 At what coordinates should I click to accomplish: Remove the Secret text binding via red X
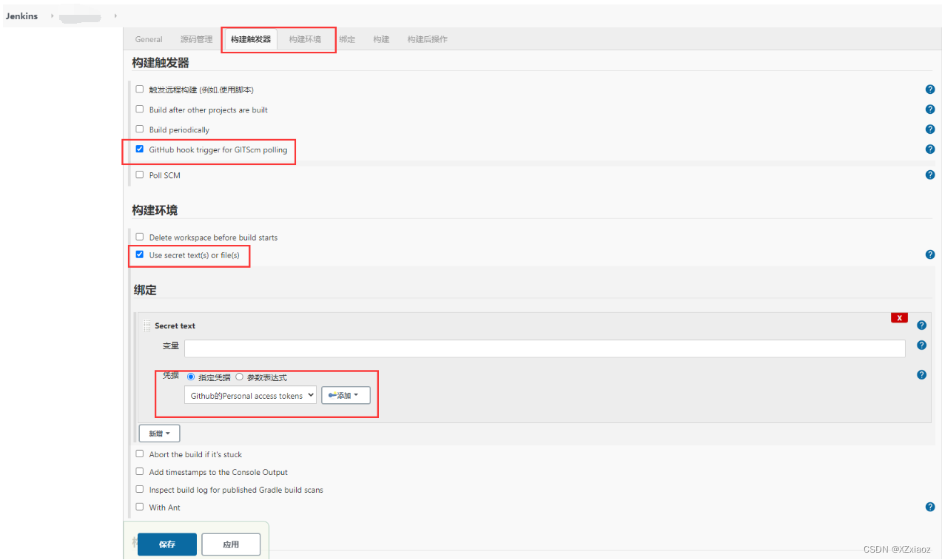click(x=899, y=317)
